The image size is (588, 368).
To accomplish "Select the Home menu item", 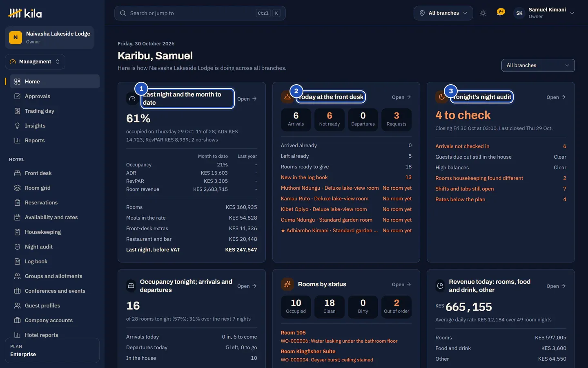I will click(x=55, y=81).
